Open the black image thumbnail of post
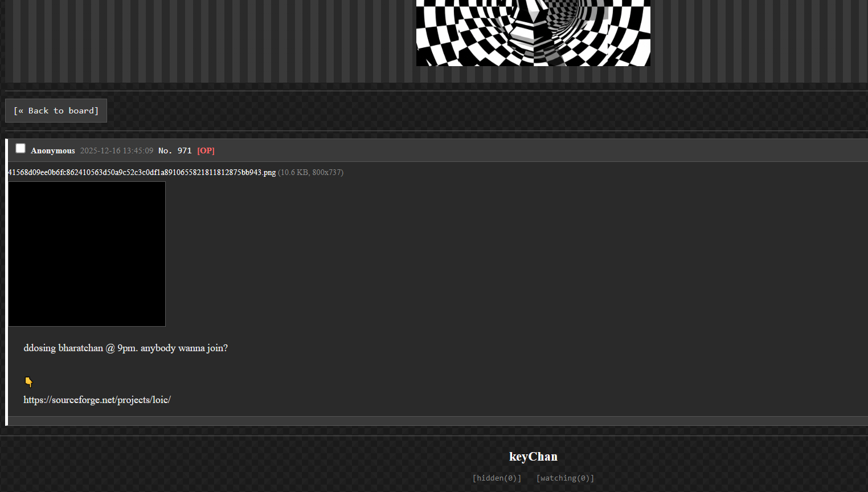The height and width of the screenshot is (492, 868). pyautogui.click(x=87, y=254)
